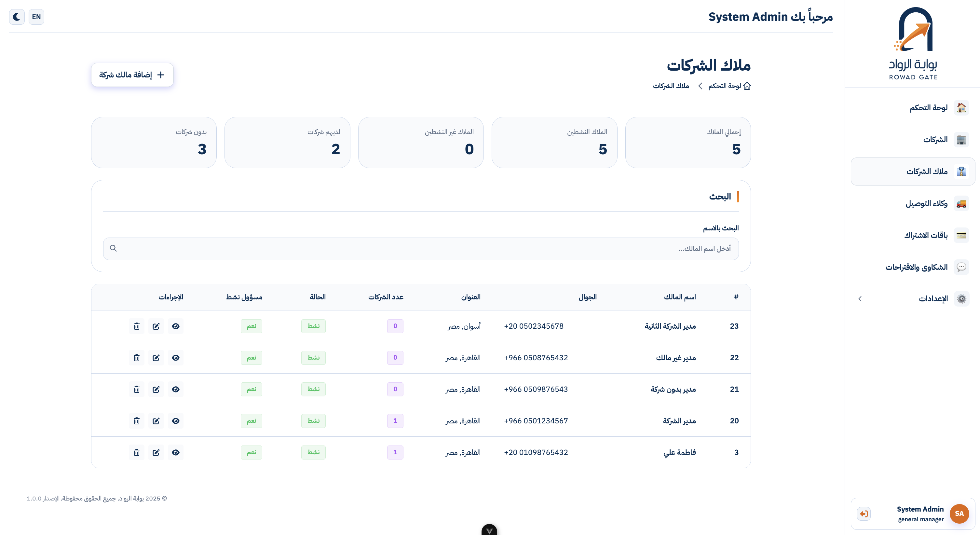The width and height of the screenshot is (980, 535).
Task: Click the logout icon beside System Admin
Action: click(864, 514)
